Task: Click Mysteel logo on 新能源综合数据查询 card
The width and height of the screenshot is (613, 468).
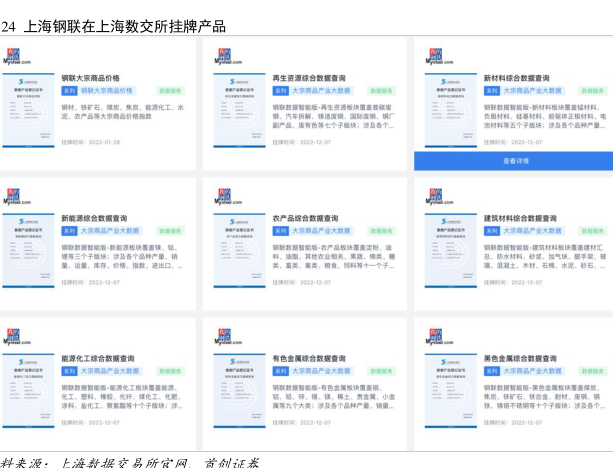Action: coord(17,197)
